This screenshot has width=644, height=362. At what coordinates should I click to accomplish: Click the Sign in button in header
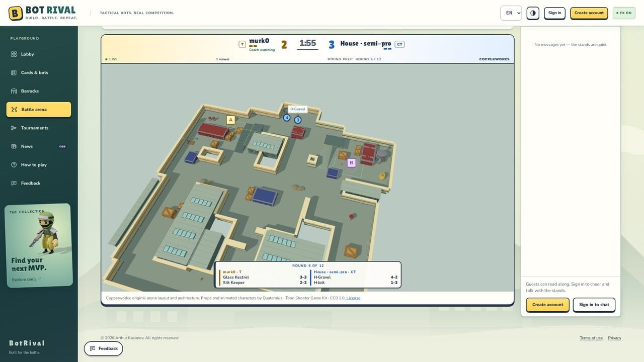(554, 13)
